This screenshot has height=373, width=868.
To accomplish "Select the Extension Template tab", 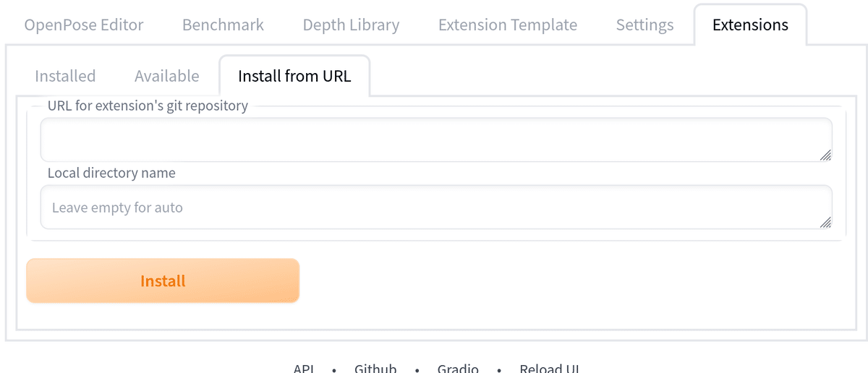I will [508, 25].
